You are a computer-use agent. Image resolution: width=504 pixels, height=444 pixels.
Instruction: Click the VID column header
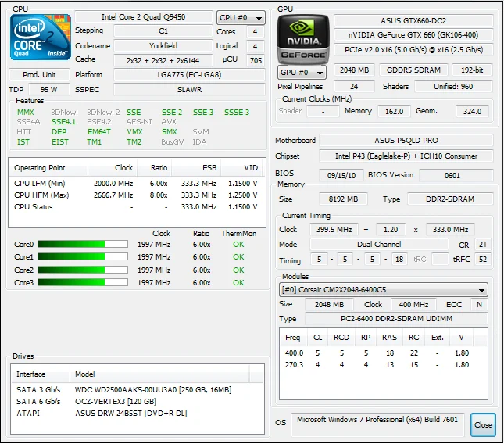tap(242, 168)
